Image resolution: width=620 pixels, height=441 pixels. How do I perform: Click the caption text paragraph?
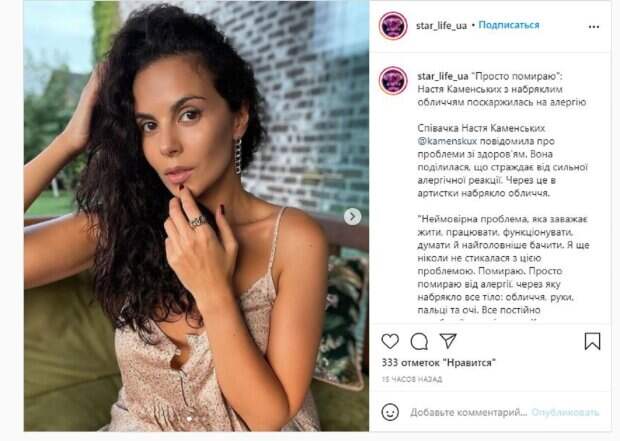(x=503, y=161)
